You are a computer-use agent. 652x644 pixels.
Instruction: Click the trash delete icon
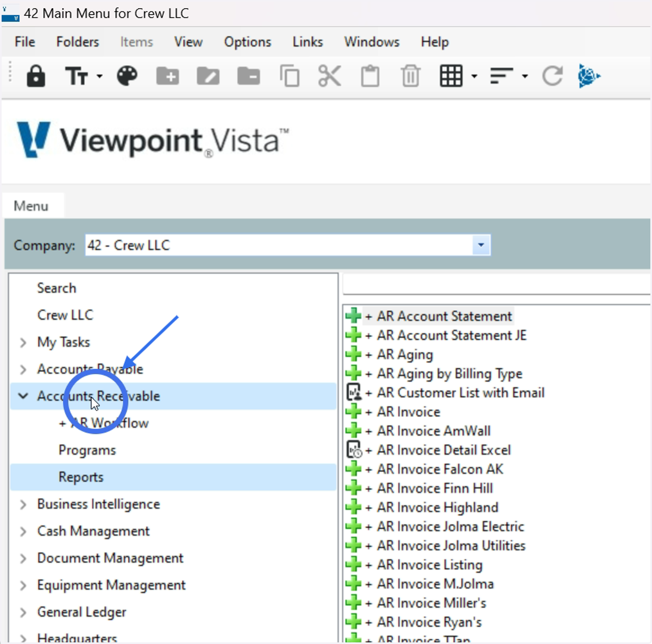(411, 76)
